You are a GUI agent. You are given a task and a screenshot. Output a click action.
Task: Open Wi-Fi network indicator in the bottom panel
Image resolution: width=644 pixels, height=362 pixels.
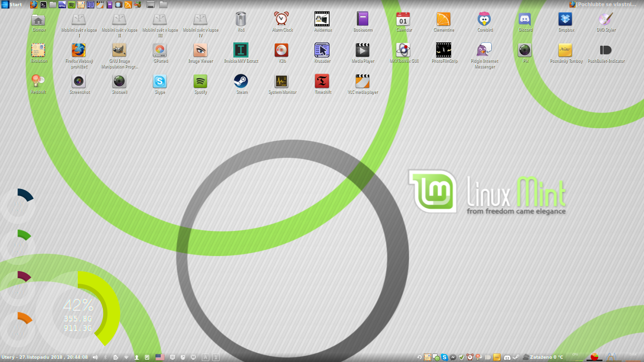[126, 357]
